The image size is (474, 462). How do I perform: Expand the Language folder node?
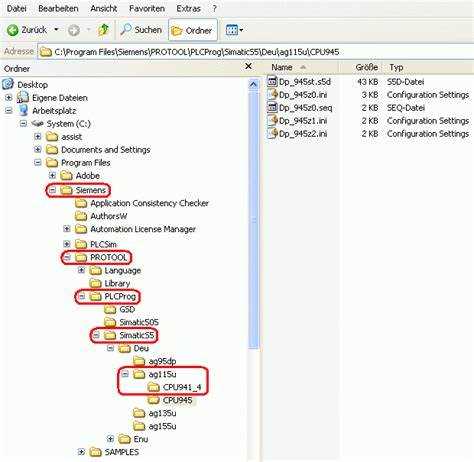[x=81, y=270]
